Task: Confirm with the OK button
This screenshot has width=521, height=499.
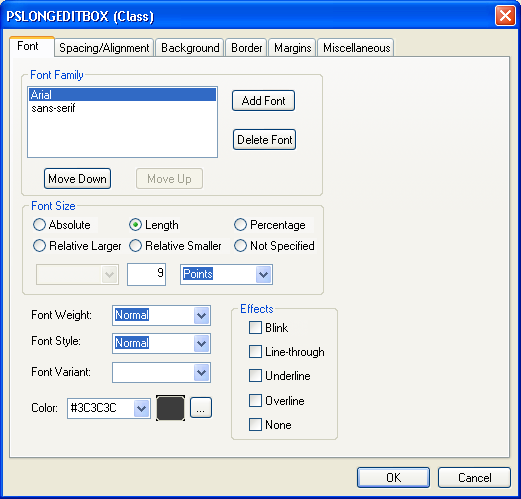Action: [x=393, y=477]
